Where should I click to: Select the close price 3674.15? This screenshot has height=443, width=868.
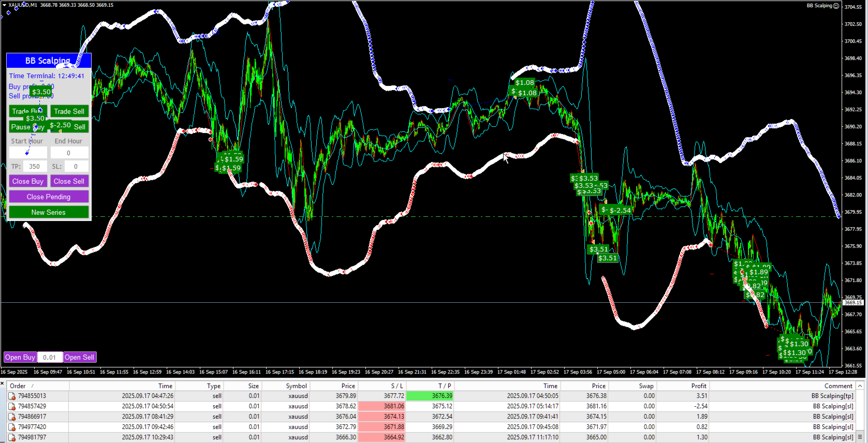point(596,417)
